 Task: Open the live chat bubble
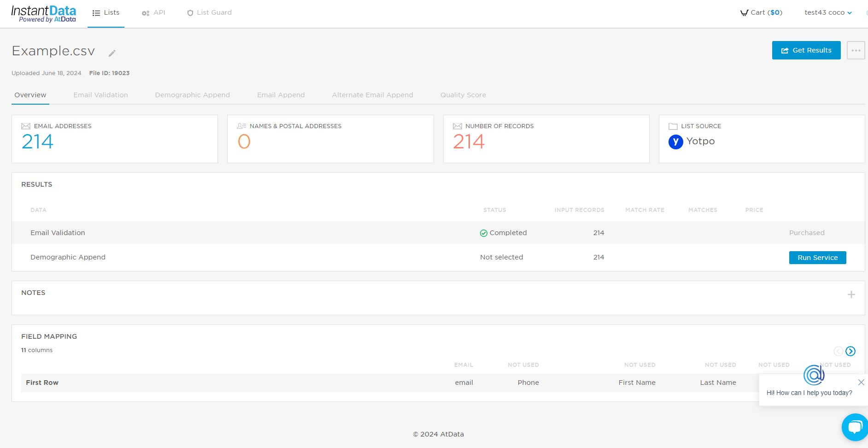(855, 427)
